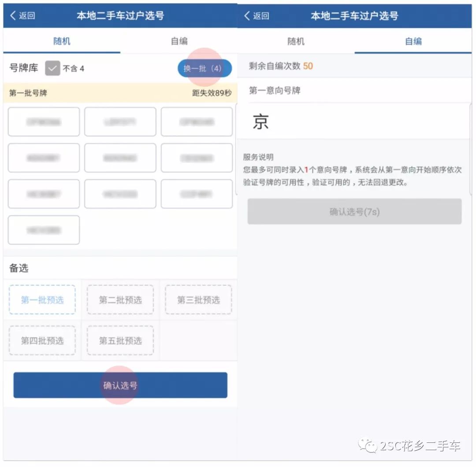The width and height of the screenshot is (476, 467).
Task: Select plate in third row, middle column
Action: 120,194
